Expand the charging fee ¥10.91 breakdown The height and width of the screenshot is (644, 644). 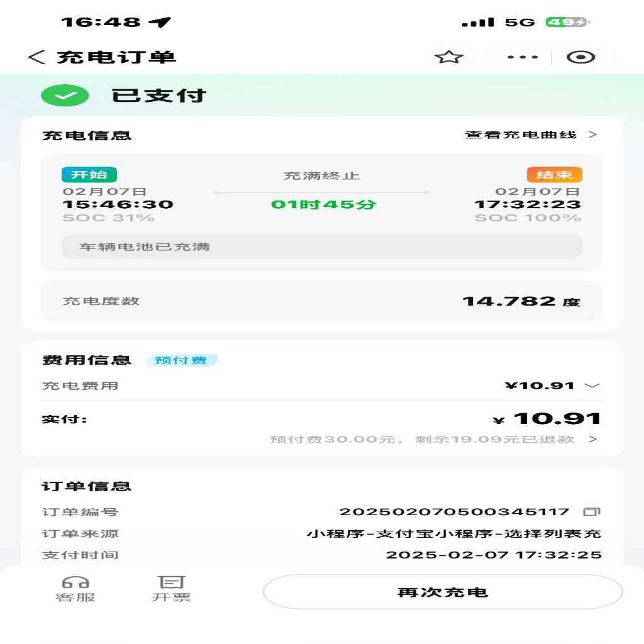tap(592, 386)
